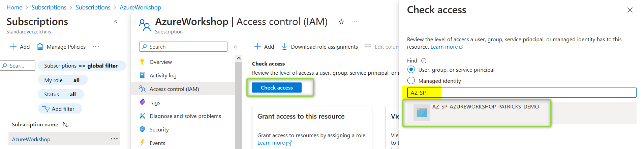This screenshot has width=644, height=149.
Task: Click the Security shield icon
Action: (x=142, y=129)
